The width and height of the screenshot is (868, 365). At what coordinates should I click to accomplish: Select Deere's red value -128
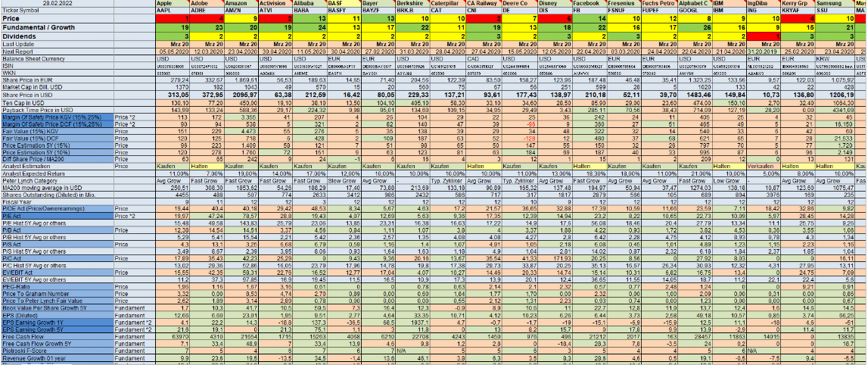click(x=518, y=139)
